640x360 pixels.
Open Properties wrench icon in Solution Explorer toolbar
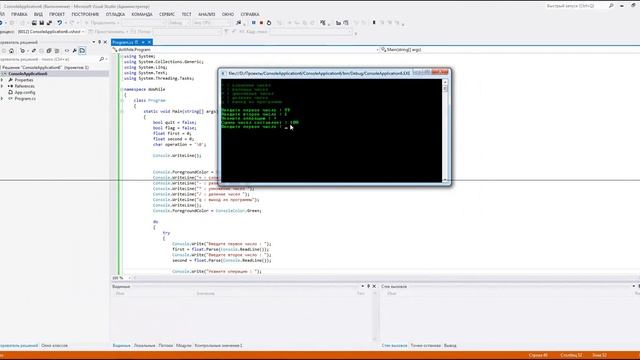tap(75, 51)
